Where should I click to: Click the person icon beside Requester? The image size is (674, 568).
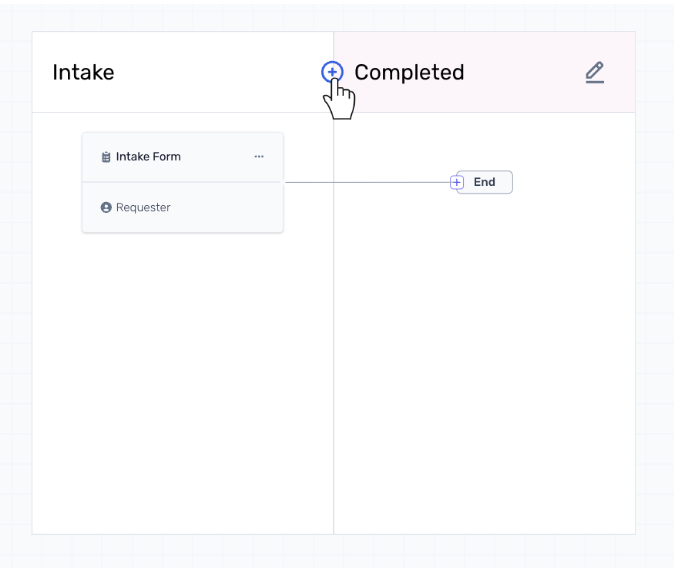click(106, 208)
